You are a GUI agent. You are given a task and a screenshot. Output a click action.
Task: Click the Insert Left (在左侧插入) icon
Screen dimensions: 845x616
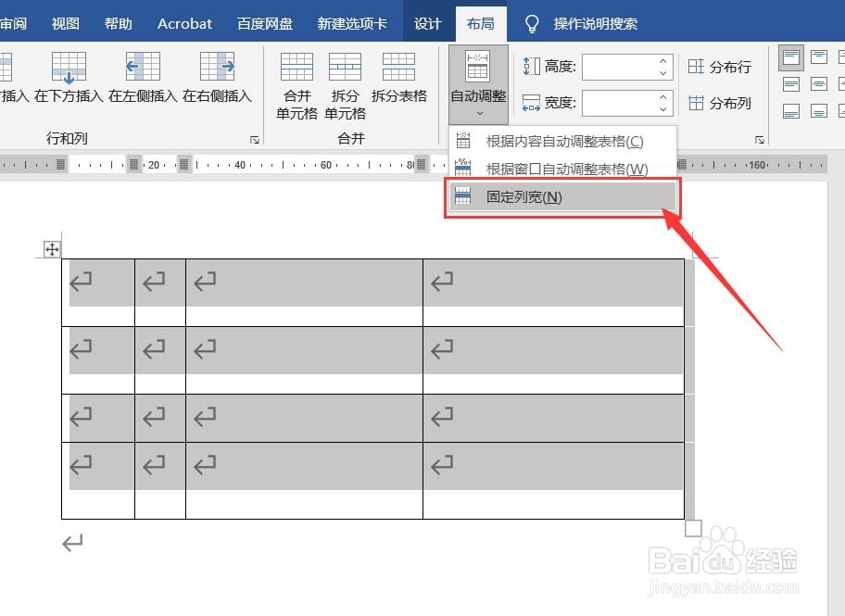143,67
